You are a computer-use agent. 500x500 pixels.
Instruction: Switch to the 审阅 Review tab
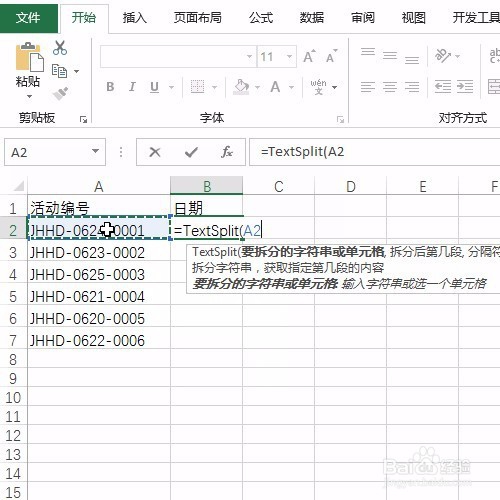click(363, 18)
